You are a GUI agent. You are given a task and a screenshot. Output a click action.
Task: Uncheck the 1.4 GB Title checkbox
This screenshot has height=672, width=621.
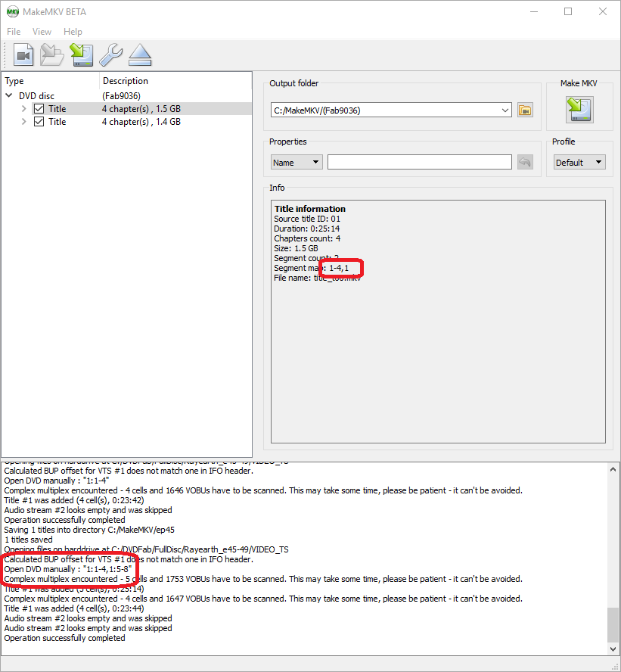pos(39,122)
